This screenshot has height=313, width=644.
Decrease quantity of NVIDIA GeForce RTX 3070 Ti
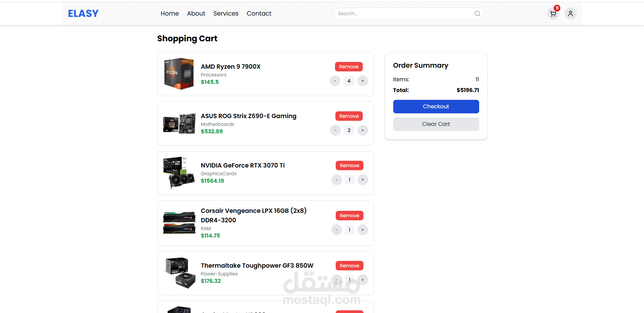337,180
